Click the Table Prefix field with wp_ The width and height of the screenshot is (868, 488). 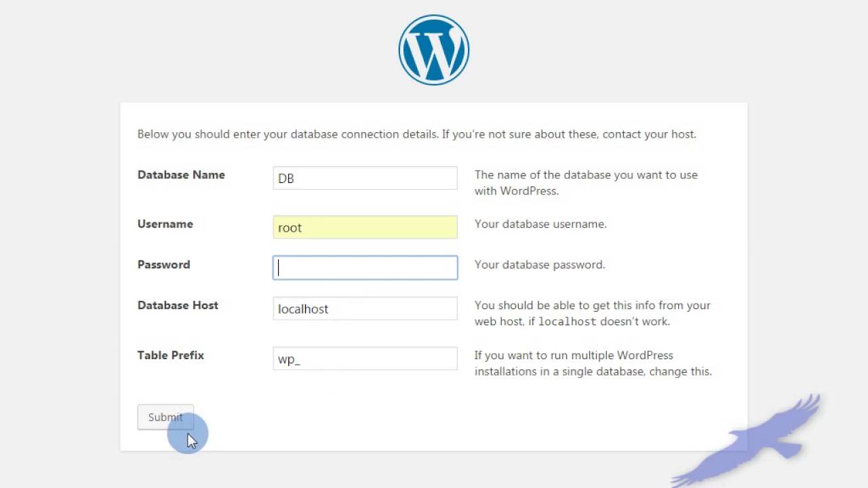coord(365,359)
